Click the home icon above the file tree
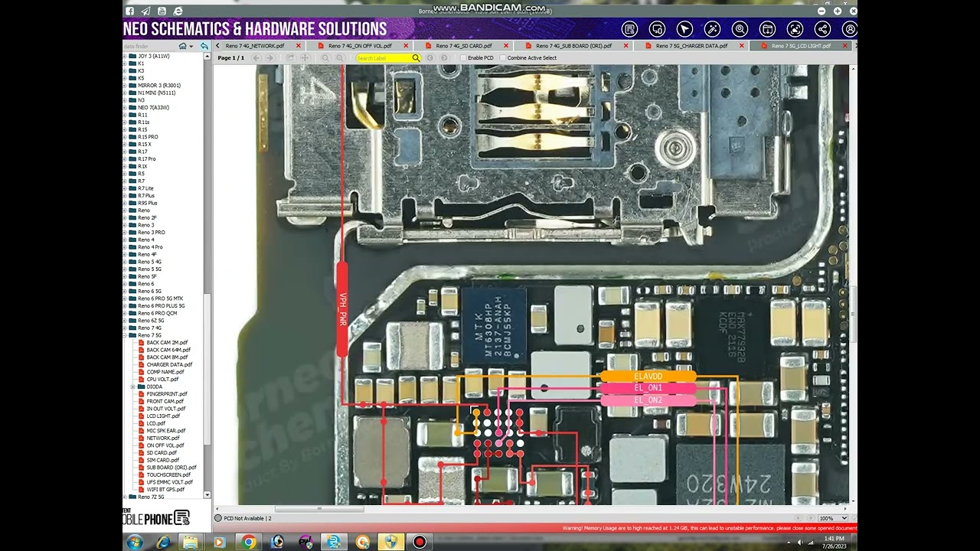The height and width of the screenshot is (551, 980). point(182,47)
